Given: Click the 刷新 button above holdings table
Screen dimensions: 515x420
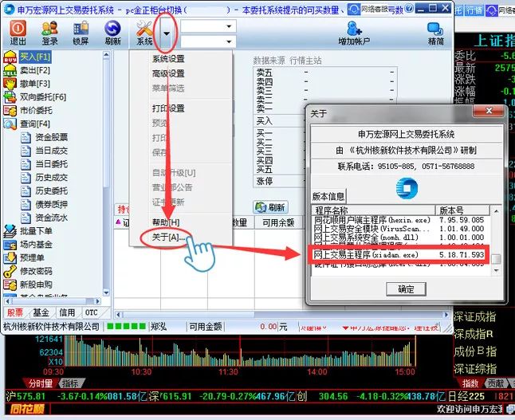Looking at the screenshot, I should (270, 207).
